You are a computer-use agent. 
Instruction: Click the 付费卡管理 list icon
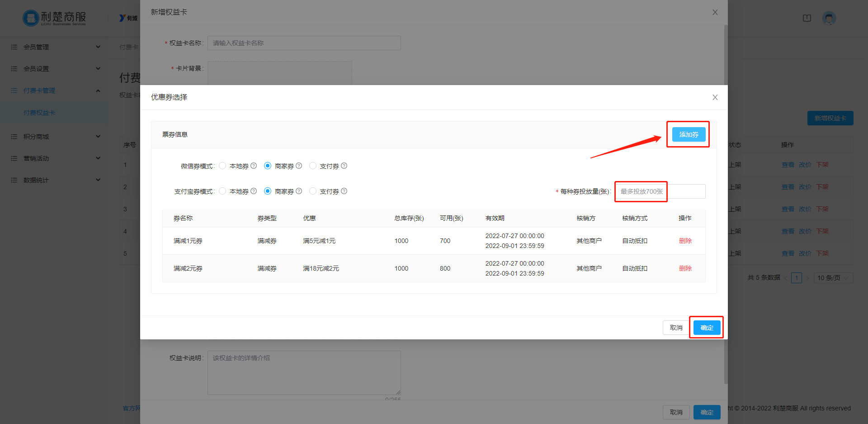pos(14,91)
